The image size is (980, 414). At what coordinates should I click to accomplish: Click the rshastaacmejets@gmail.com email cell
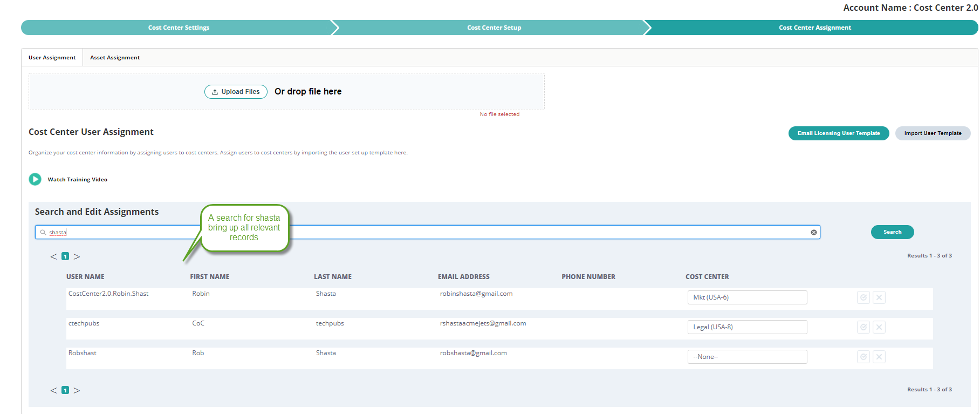(483, 323)
